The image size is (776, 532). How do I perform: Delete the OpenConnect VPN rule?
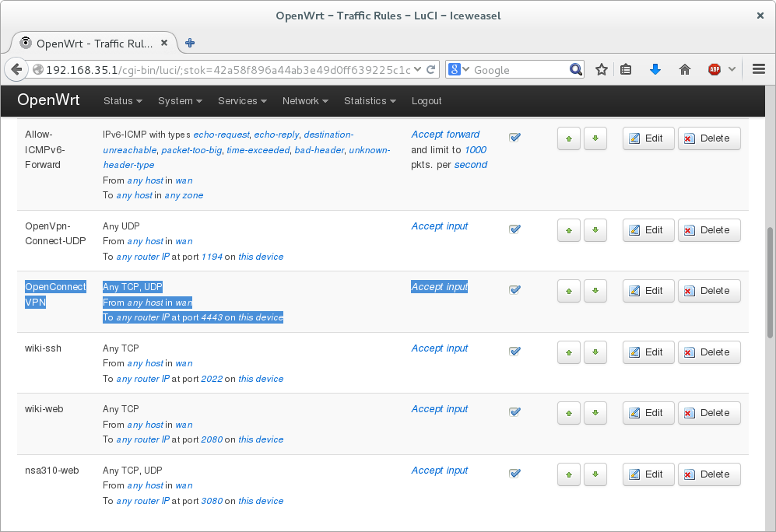(709, 291)
